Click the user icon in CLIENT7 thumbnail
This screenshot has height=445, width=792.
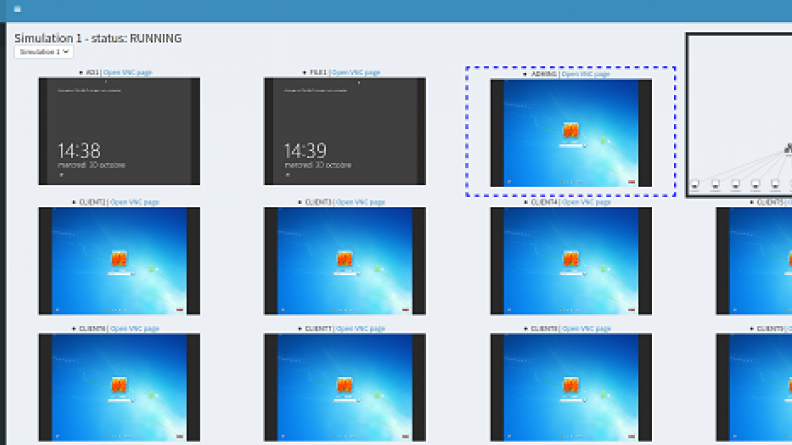pyautogui.click(x=345, y=385)
